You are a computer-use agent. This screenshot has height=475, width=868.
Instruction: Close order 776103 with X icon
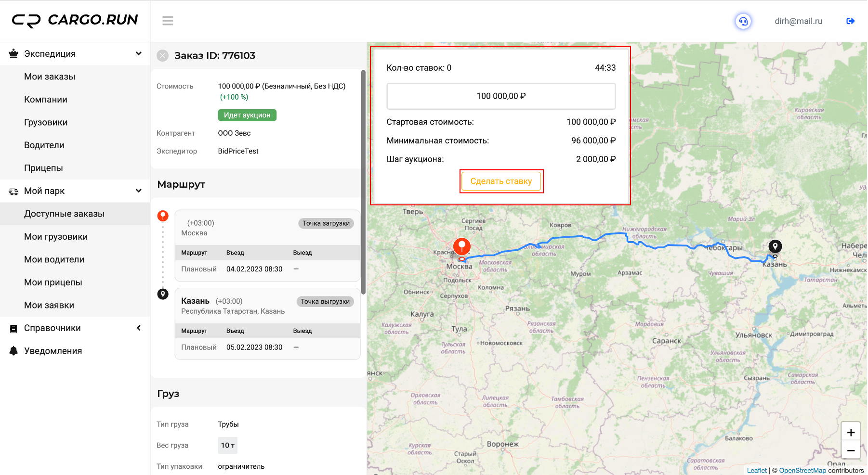(x=163, y=55)
